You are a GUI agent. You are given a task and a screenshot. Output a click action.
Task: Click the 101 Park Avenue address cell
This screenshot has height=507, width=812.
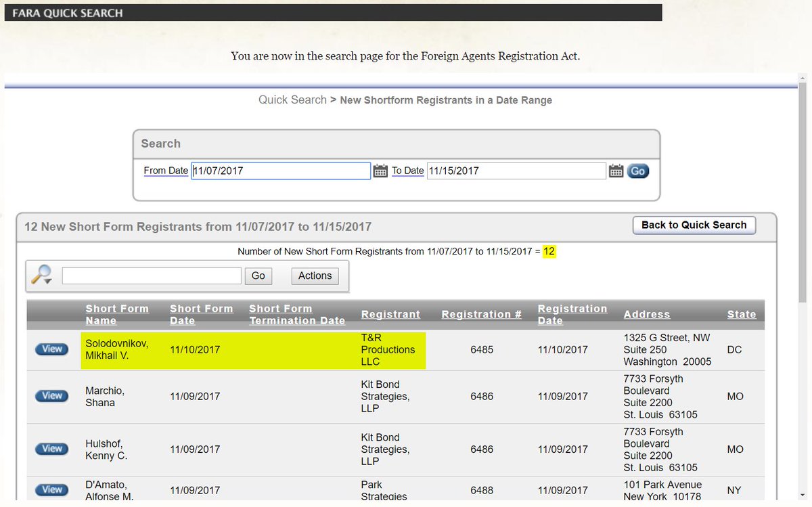pos(662,490)
